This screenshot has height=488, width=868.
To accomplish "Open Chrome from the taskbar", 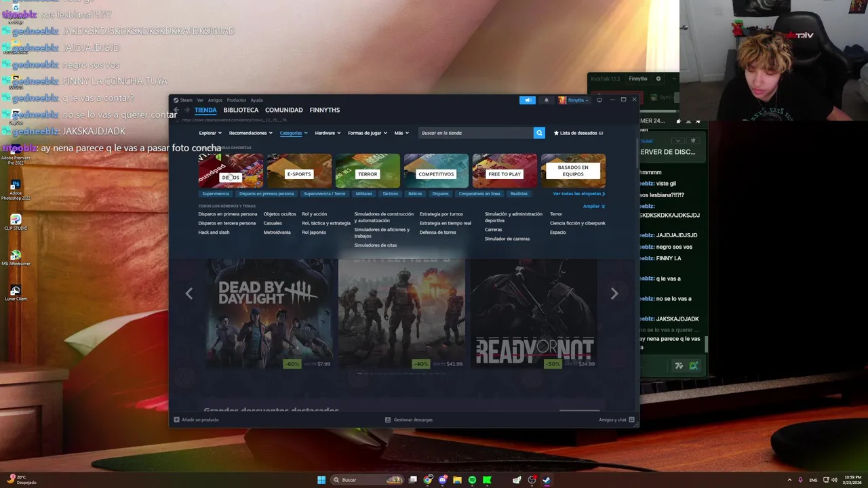I will 428,480.
